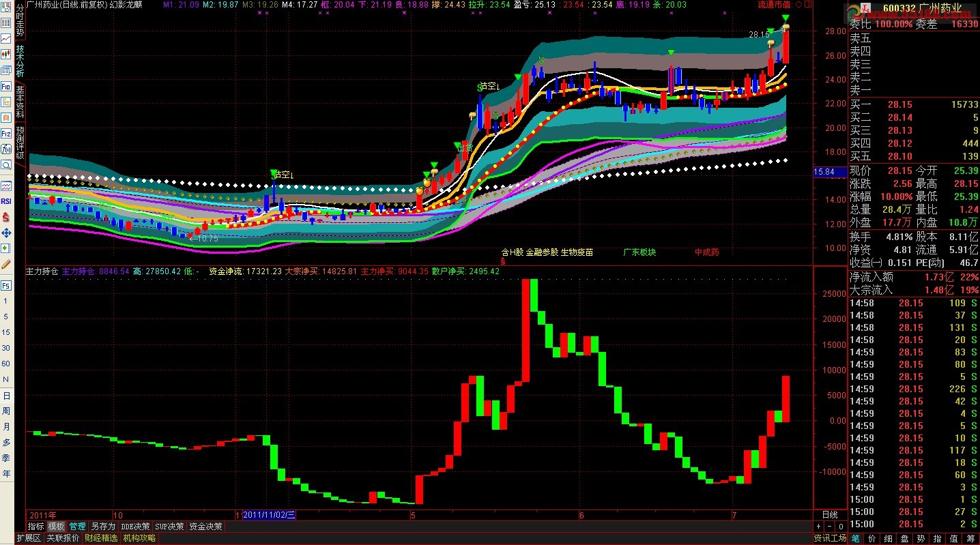
Task: Click the 资讯工场 button
Action: click(830, 538)
